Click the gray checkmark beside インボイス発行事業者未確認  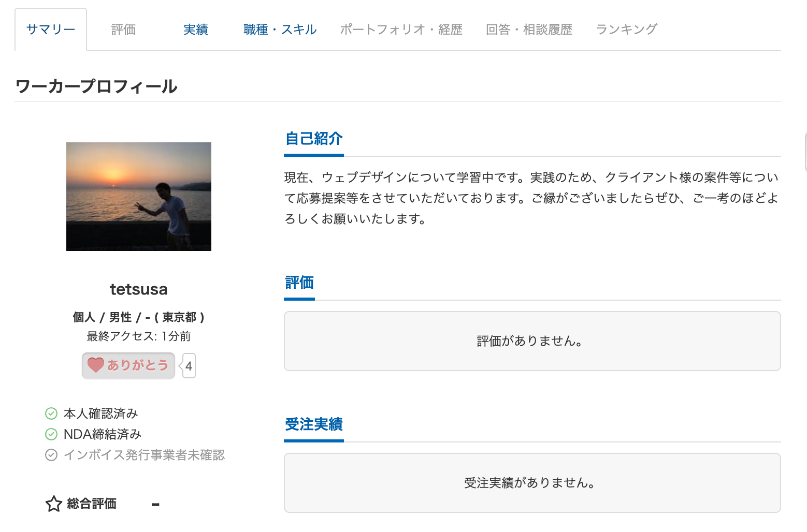coord(51,455)
